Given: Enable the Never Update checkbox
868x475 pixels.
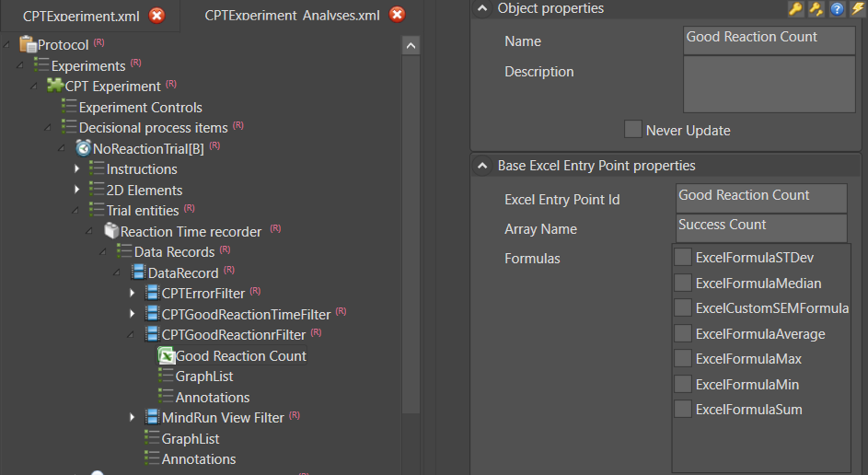Looking at the screenshot, I should point(633,129).
